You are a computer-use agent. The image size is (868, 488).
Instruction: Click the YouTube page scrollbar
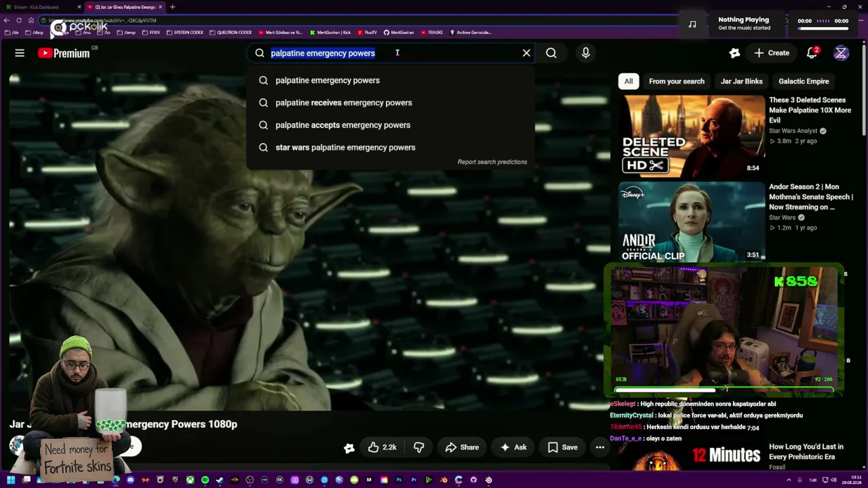click(863, 88)
